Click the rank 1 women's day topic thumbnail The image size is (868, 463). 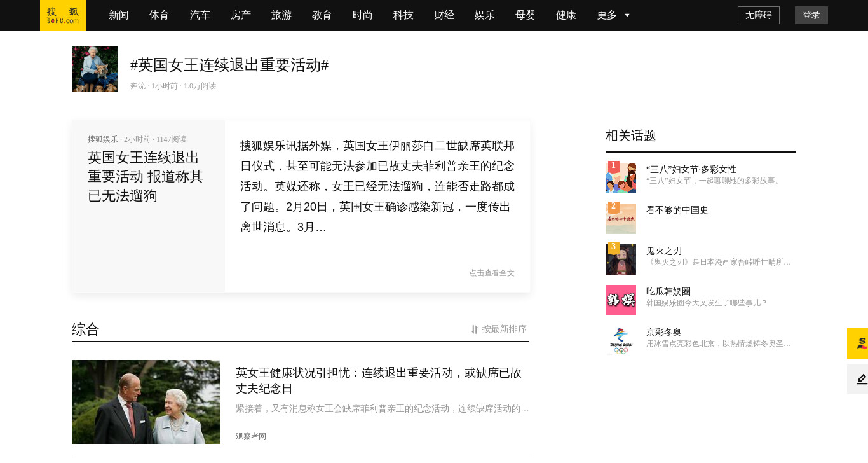pos(621,177)
